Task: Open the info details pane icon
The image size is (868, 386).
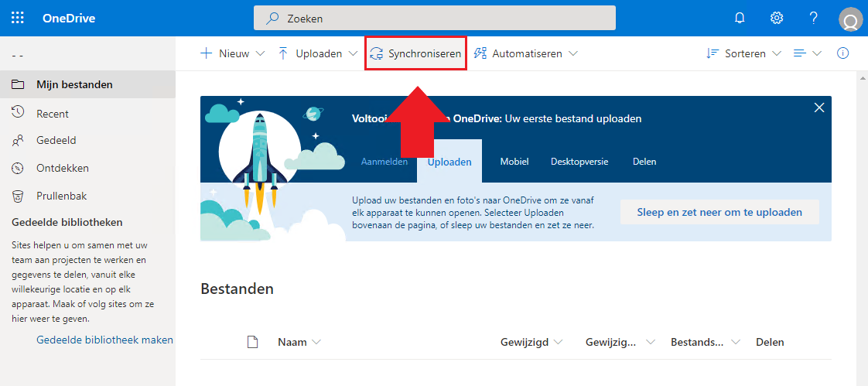Action: (x=842, y=53)
